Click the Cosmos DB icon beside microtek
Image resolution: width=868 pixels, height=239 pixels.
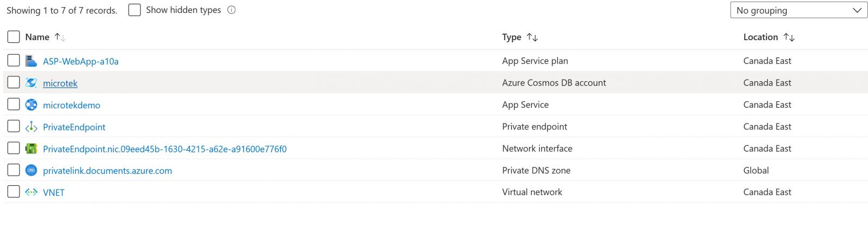(31, 83)
